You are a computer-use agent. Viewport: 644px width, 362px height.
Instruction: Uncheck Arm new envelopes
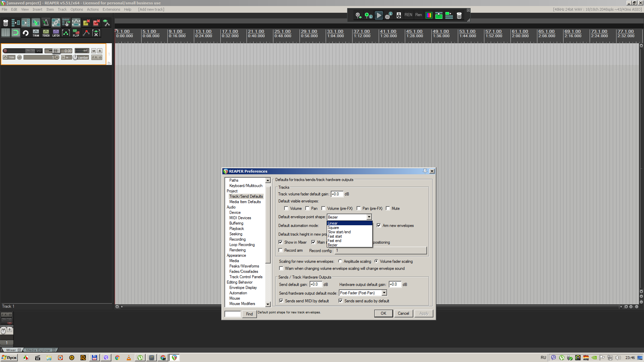tap(379, 226)
